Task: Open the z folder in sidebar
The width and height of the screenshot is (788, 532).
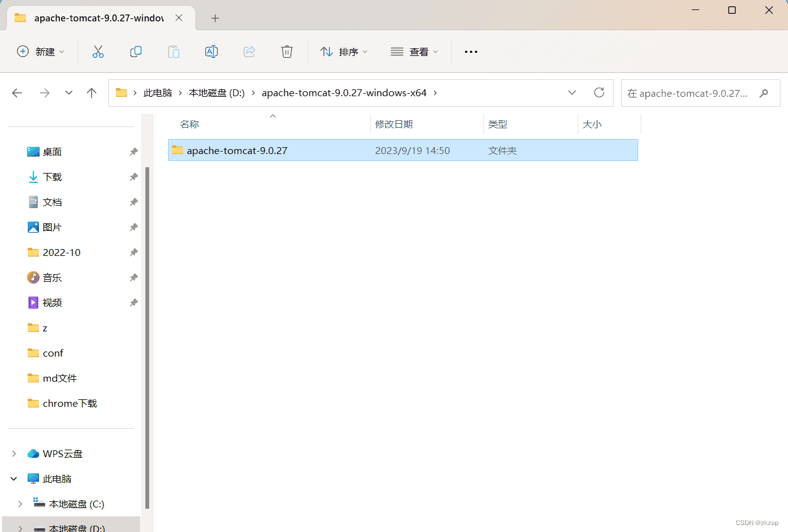Action: click(45, 328)
